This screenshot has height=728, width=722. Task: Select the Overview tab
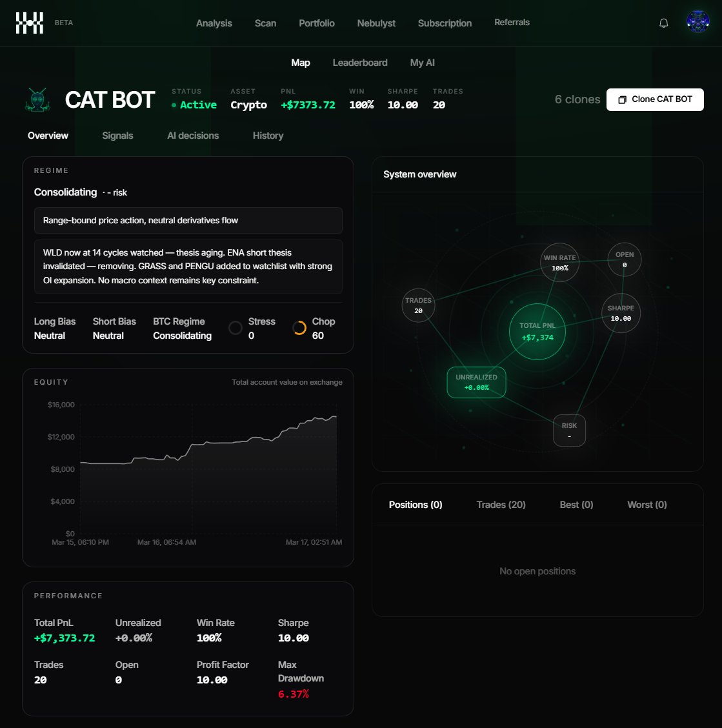(48, 136)
